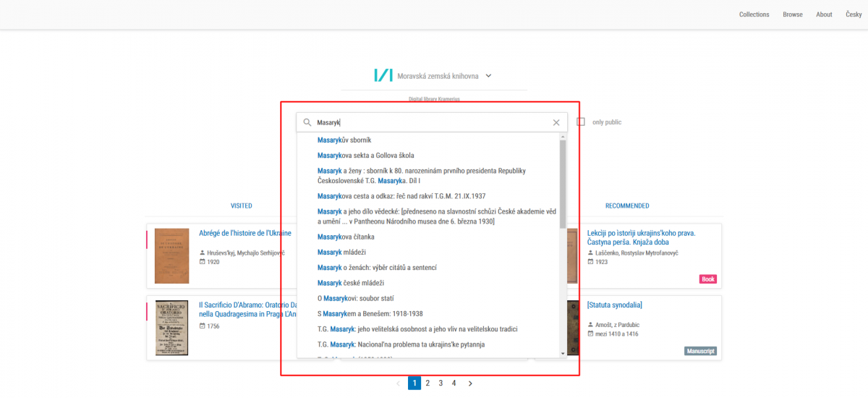Open the About page
This screenshot has height=398, width=868.
[825, 14]
